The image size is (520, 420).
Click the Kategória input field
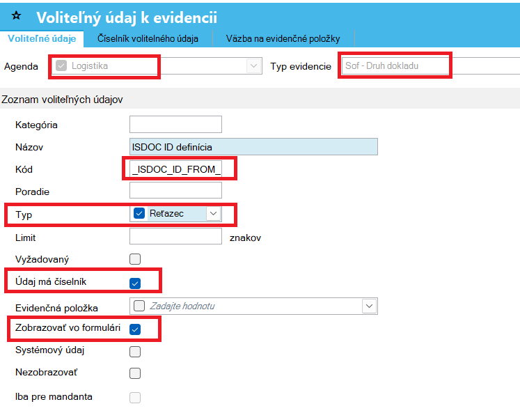pyautogui.click(x=175, y=125)
